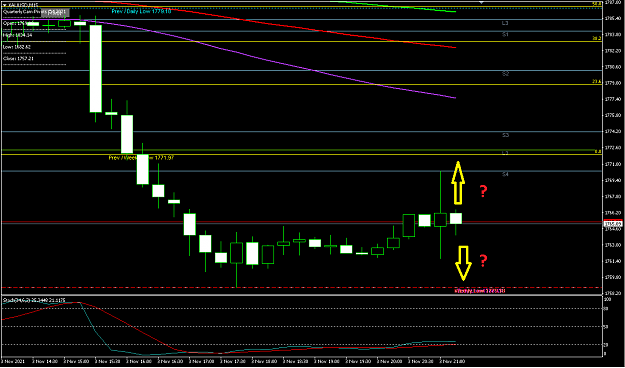625x368 pixels.
Task: Select the 'Prev / Daily Low' cyan label
Action: click(x=142, y=11)
